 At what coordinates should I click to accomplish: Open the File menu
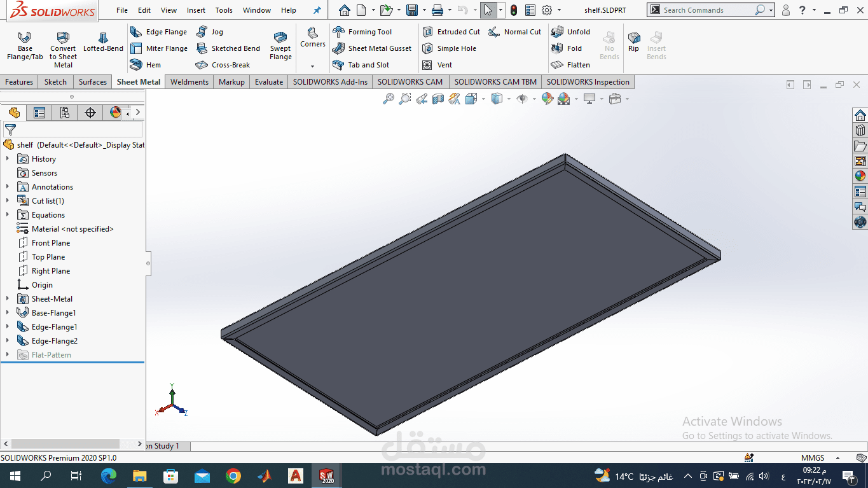point(122,10)
